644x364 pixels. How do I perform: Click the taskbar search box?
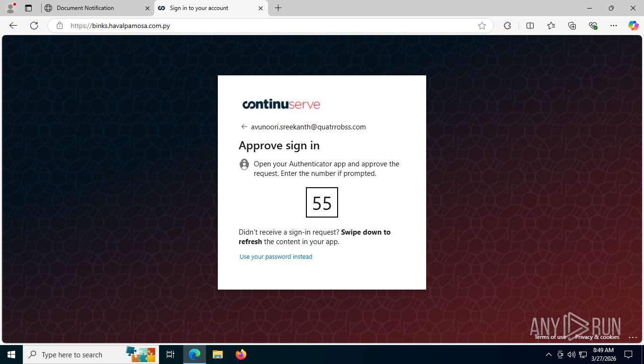[90, 355]
